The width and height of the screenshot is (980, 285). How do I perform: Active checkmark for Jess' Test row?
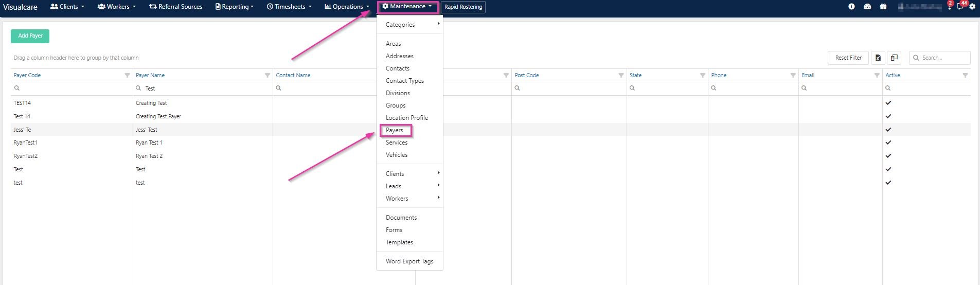(888, 130)
